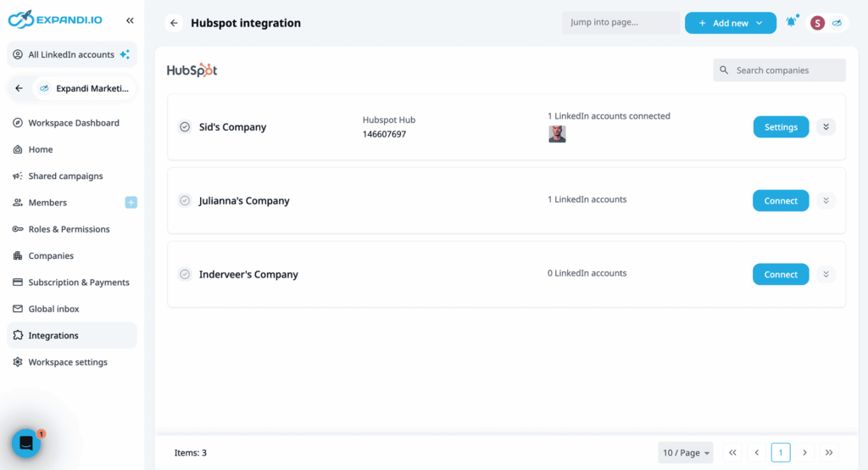Go back using the sidebar arrow
The height and width of the screenshot is (470, 868).
[x=19, y=88]
